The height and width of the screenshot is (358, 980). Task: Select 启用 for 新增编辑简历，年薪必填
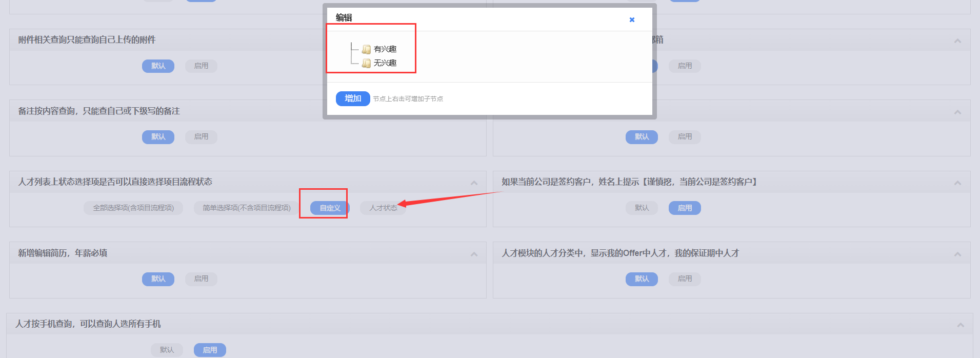201,279
